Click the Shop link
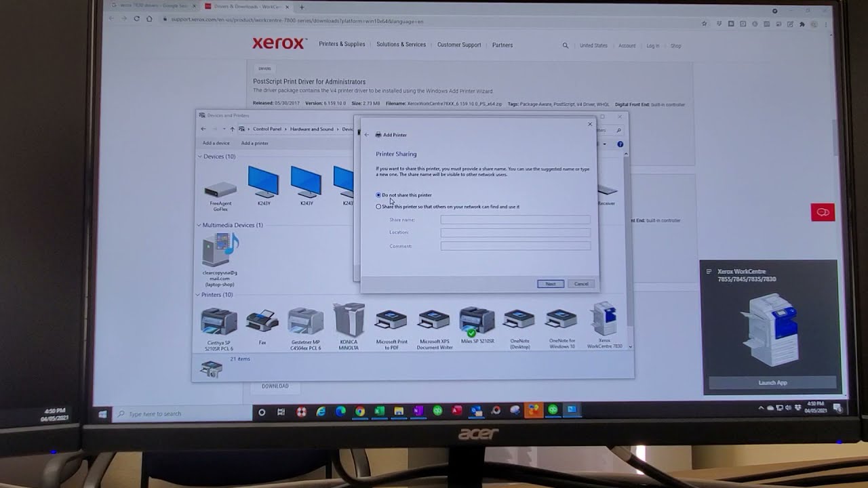This screenshot has height=488, width=868. pos(676,46)
